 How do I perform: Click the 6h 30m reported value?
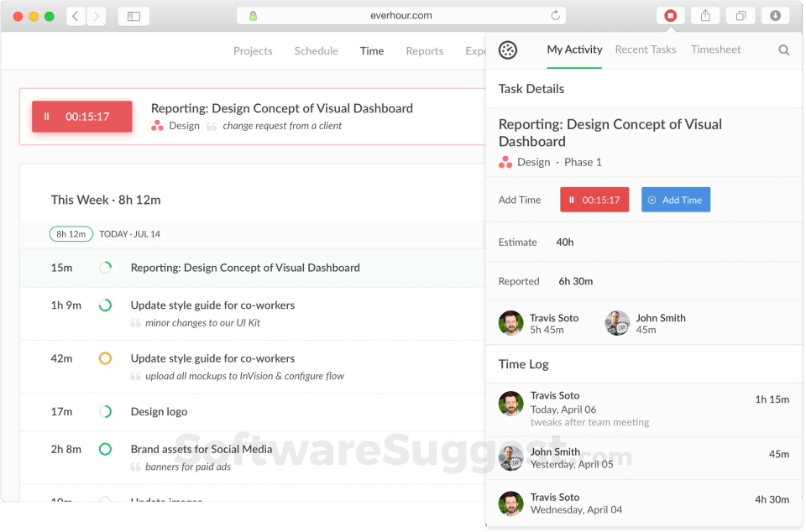pyautogui.click(x=576, y=281)
